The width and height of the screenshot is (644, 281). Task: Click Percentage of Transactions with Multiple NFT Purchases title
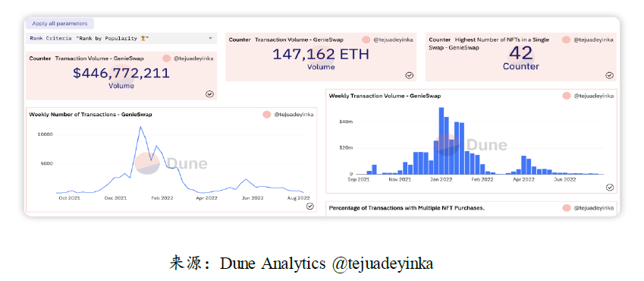(407, 208)
